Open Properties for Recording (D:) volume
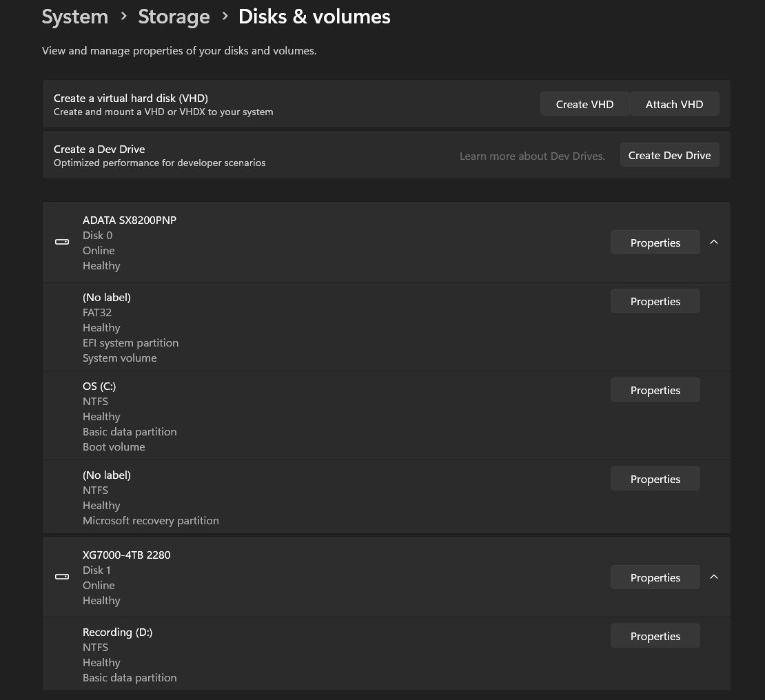Viewport: 765px width, 700px height. pyautogui.click(x=655, y=636)
